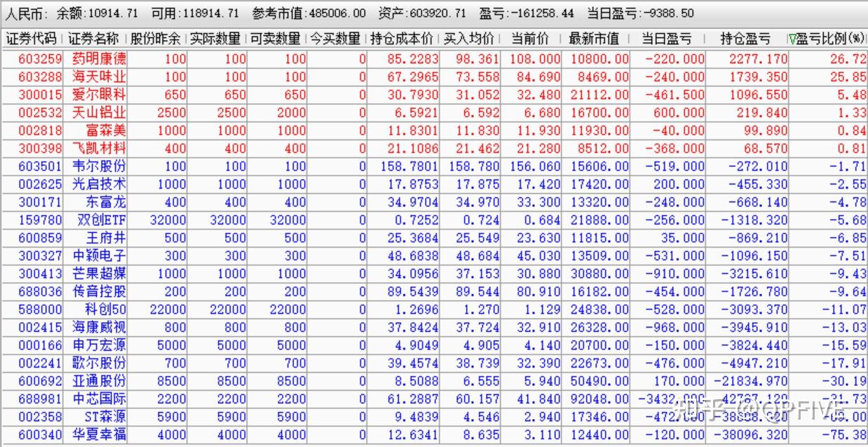This screenshot has width=868, height=447.
Task: Click the 资产:603920.71 total assets summary
Action: (422, 13)
